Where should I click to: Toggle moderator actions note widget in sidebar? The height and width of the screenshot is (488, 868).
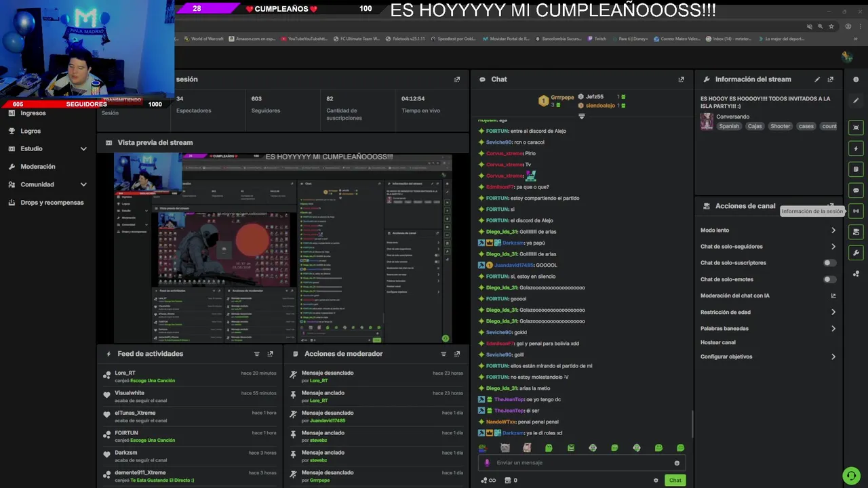856,169
